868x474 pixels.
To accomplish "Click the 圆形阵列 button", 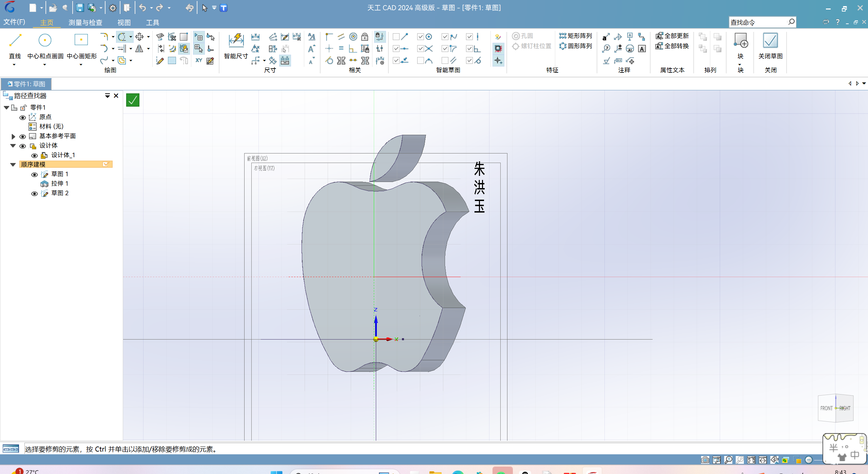I will pos(576,46).
